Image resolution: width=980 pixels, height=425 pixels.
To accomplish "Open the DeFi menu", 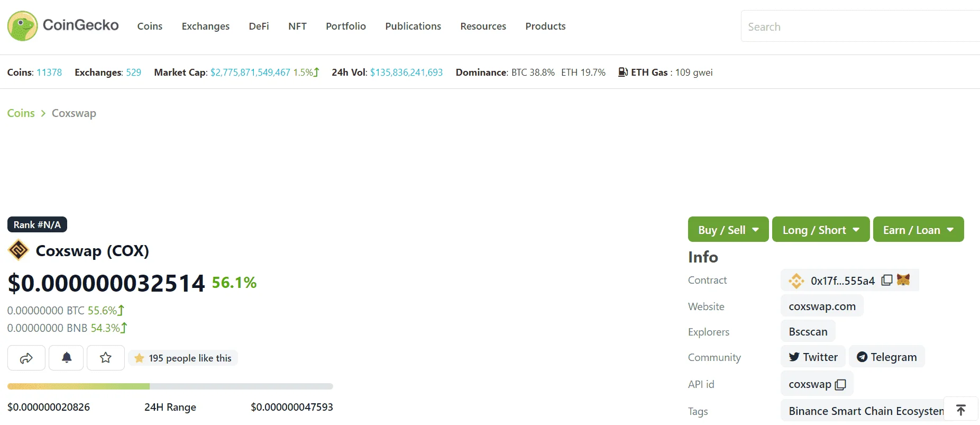I will pos(259,26).
